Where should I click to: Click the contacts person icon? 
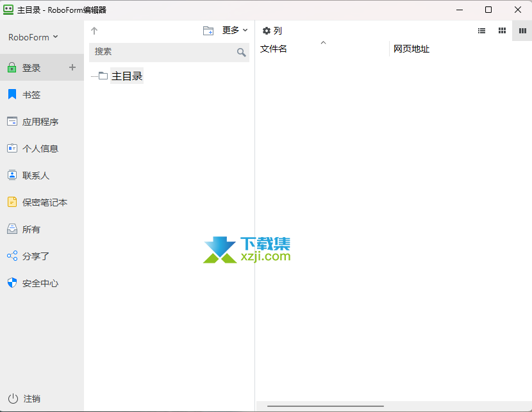pyautogui.click(x=12, y=175)
